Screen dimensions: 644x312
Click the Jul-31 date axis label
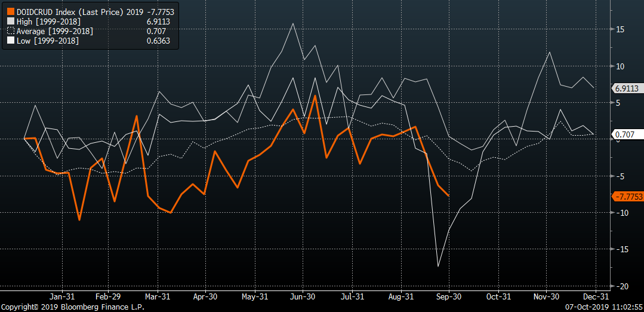pyautogui.click(x=352, y=296)
